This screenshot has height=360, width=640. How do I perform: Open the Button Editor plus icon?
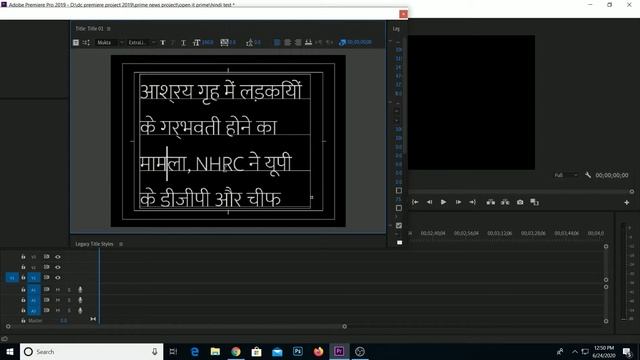coord(627,202)
